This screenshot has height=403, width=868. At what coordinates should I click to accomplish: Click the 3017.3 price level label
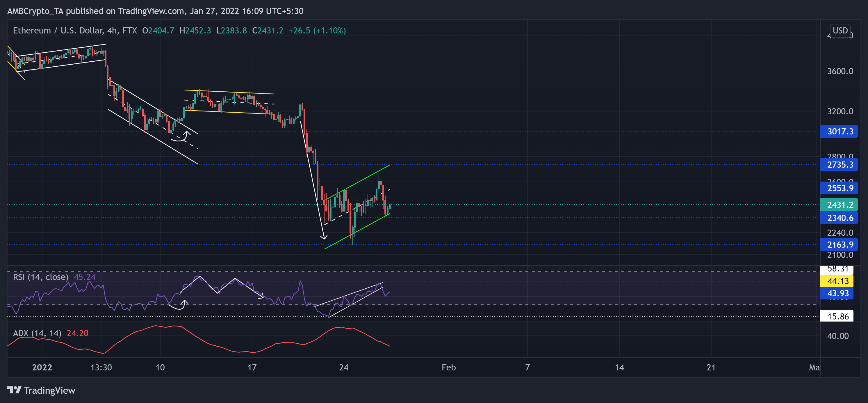click(x=839, y=132)
